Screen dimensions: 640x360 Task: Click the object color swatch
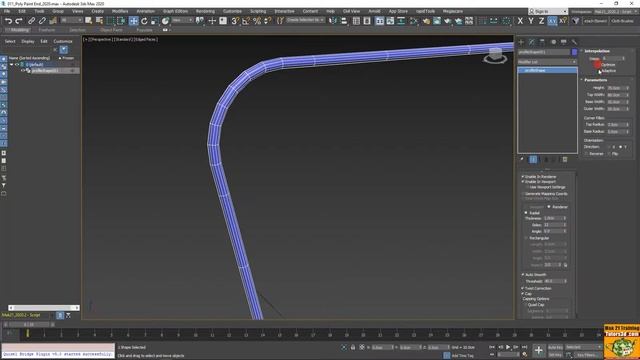point(574,52)
